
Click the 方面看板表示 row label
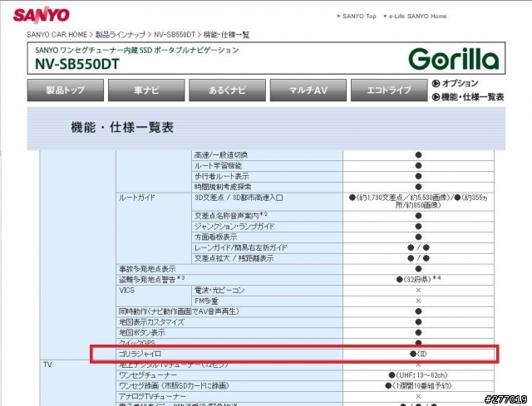pyautogui.click(x=215, y=237)
